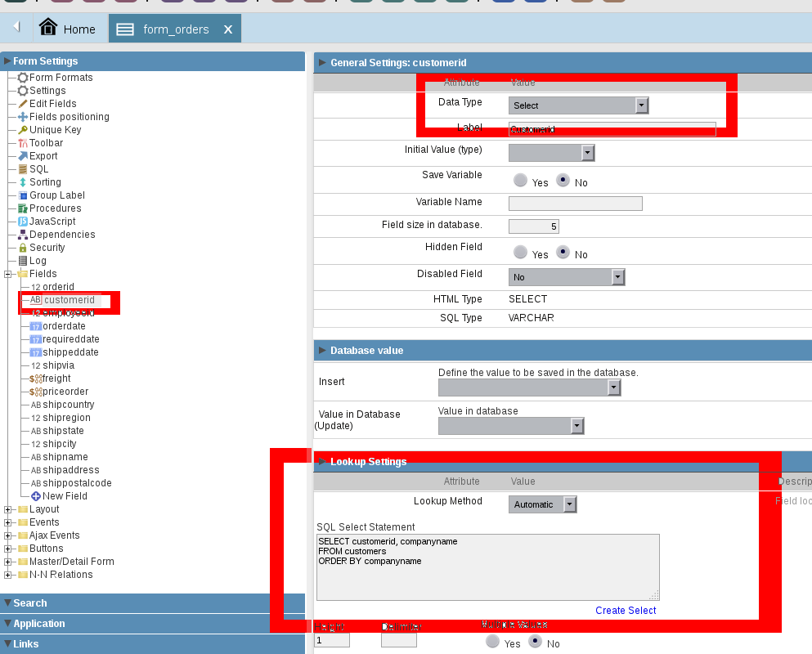Select the JavaScript icon
The width and height of the screenshot is (812, 654).
click(x=23, y=222)
